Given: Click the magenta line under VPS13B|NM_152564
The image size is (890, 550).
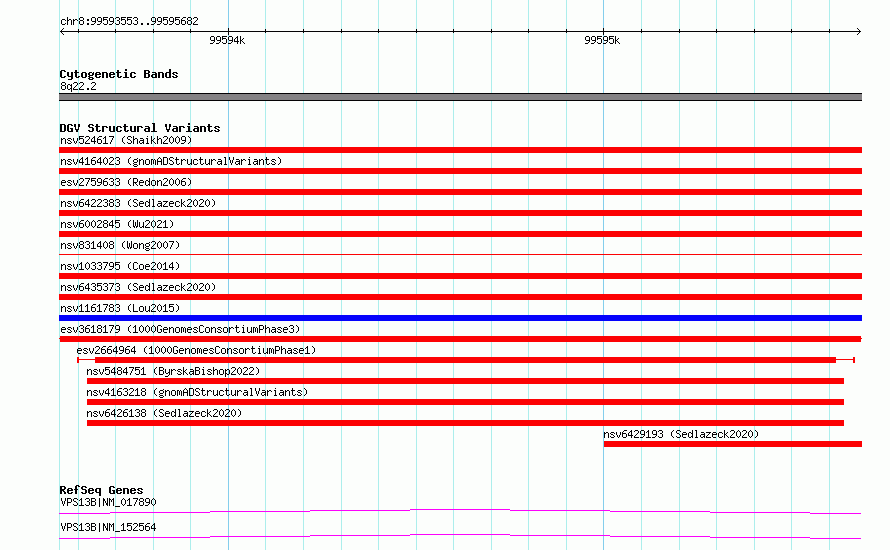Looking at the screenshot, I should (460, 536).
